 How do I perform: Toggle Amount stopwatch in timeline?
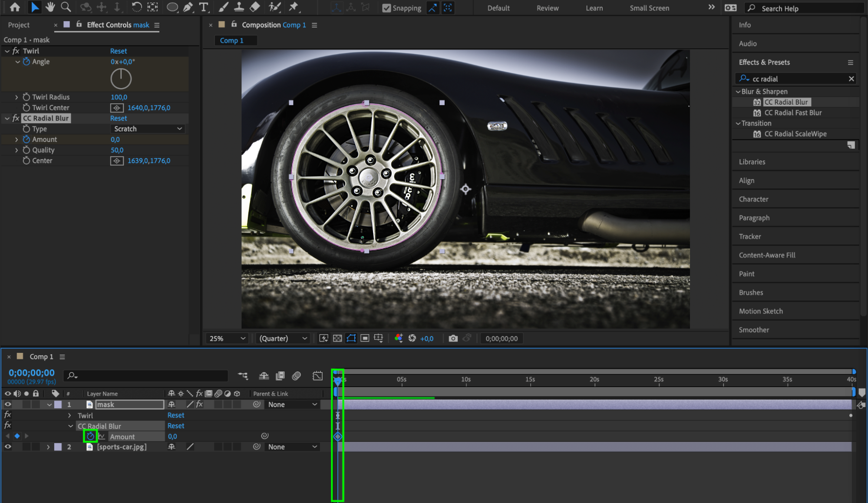click(90, 436)
